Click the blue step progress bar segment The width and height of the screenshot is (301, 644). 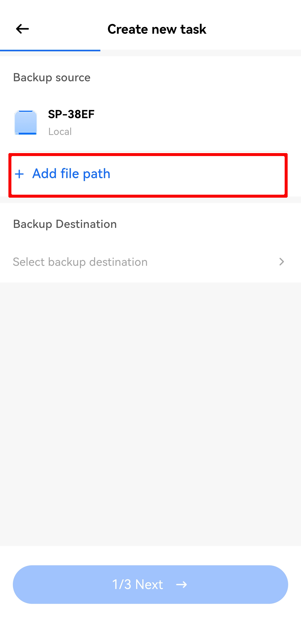pos(50,50)
